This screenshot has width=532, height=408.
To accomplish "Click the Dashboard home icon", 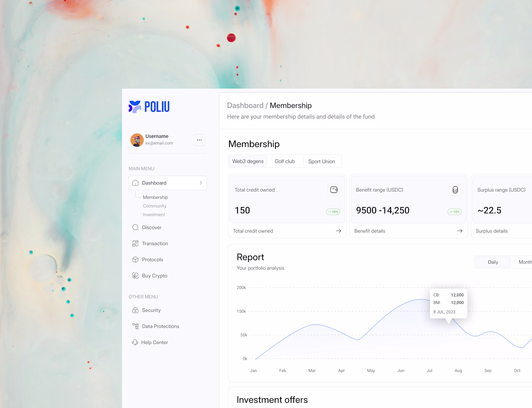I will (136, 183).
